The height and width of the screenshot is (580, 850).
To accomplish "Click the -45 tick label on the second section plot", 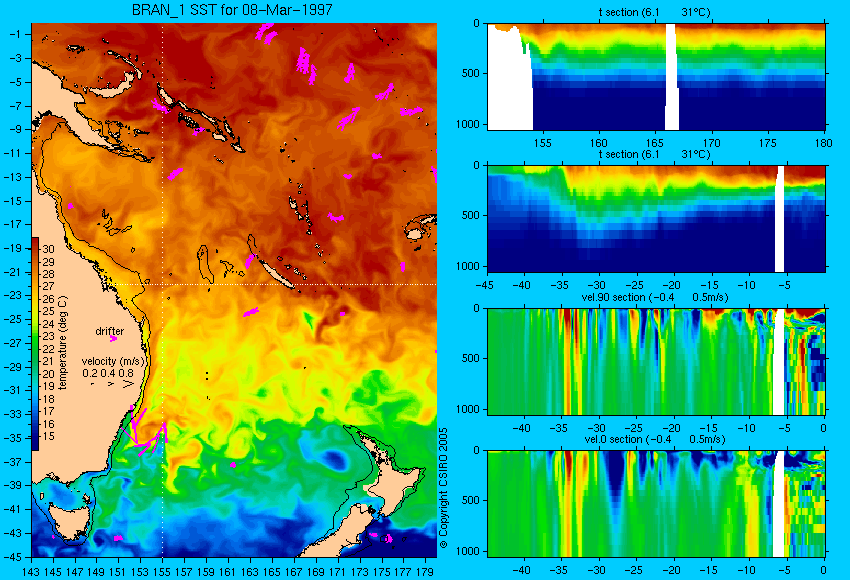I will [x=484, y=285].
